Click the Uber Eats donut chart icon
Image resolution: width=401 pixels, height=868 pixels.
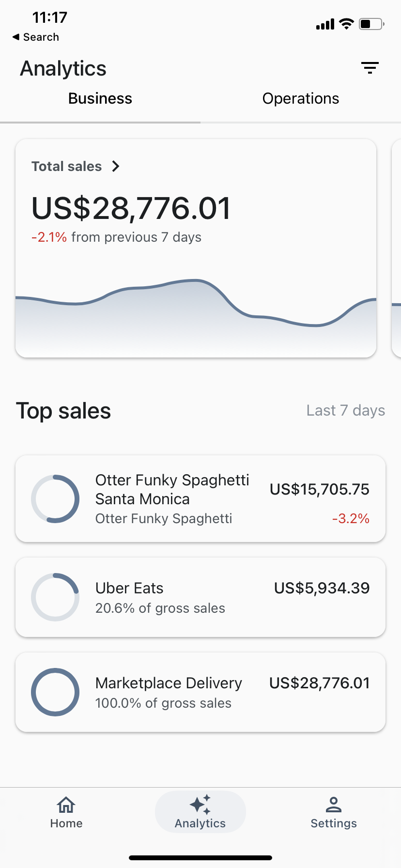[55, 597]
